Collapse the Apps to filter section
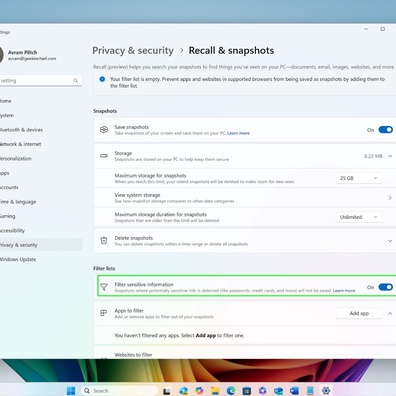The image size is (396, 396). (x=390, y=313)
